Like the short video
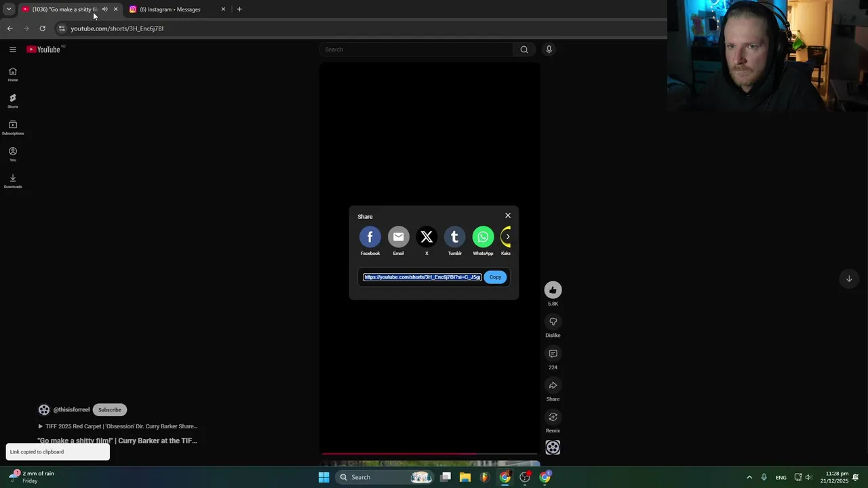 click(553, 290)
